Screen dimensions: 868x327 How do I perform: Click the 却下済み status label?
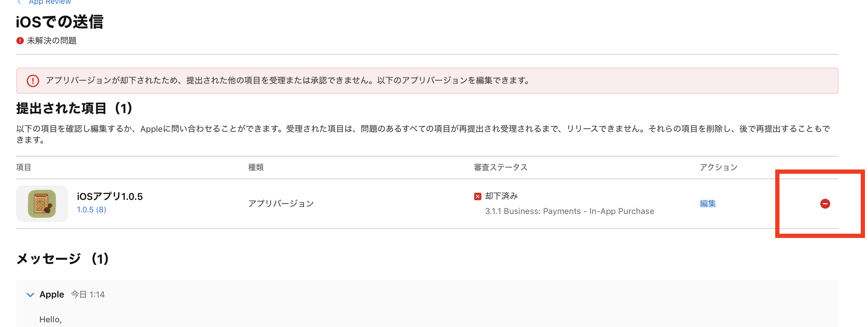coord(501,196)
